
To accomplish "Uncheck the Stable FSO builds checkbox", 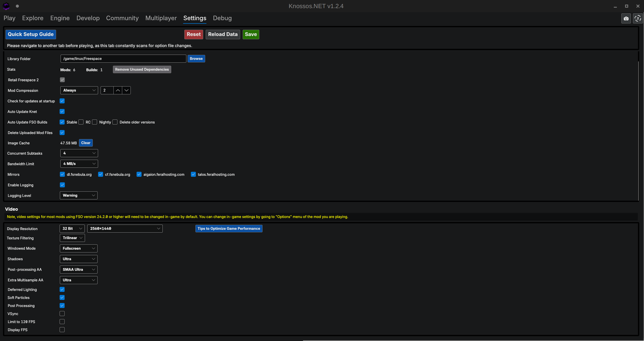I will click(62, 122).
